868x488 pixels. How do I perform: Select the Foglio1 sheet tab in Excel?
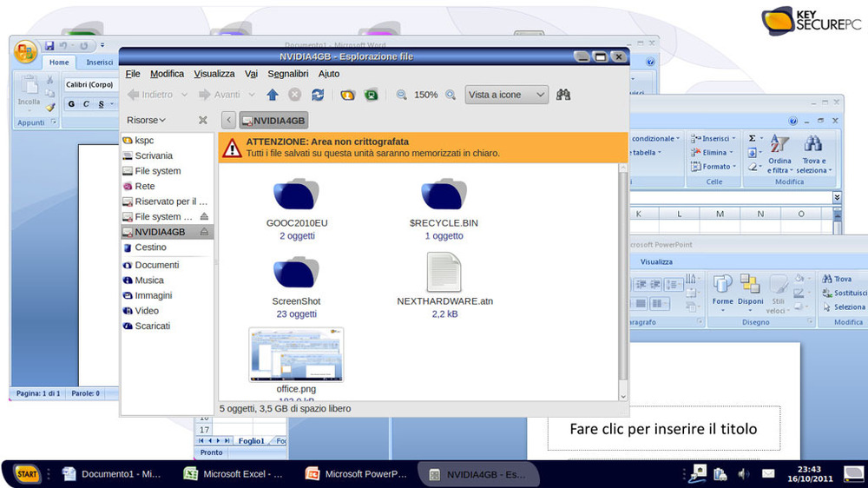252,441
